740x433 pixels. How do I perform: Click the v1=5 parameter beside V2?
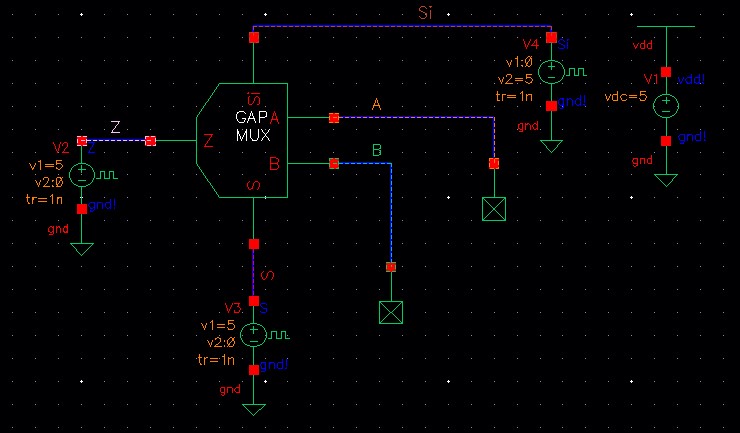(46, 165)
